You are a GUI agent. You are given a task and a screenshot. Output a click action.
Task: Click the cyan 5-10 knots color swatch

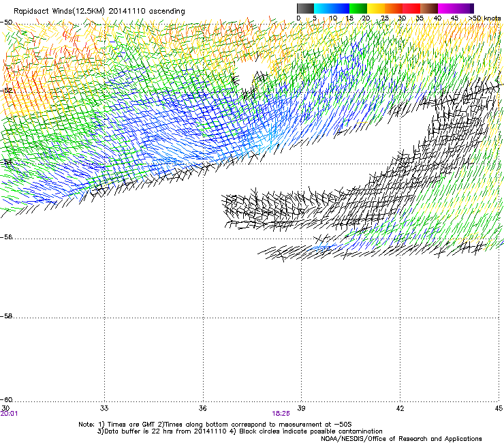[323, 8]
